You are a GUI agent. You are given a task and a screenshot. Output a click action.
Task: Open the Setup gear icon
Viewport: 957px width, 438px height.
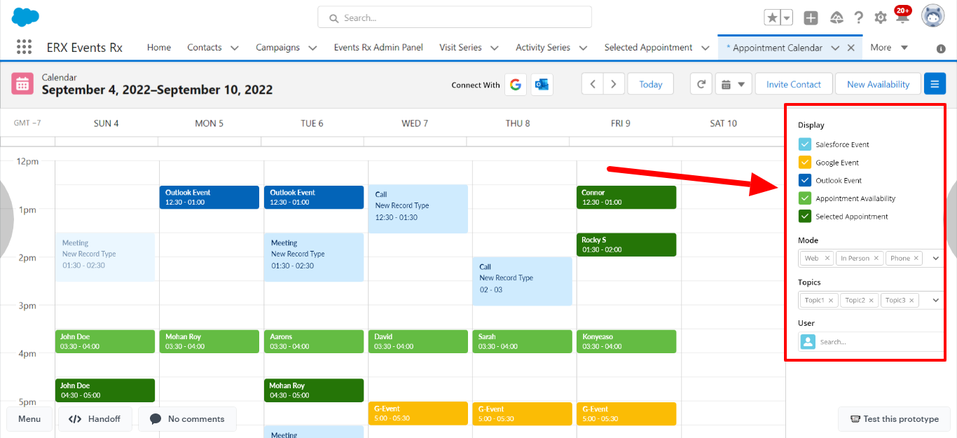click(881, 18)
